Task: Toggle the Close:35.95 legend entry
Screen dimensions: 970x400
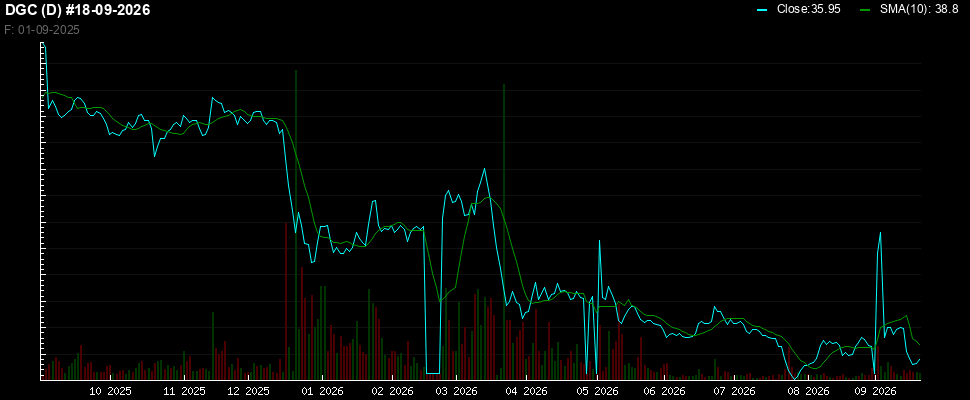Action: pyautogui.click(x=799, y=11)
